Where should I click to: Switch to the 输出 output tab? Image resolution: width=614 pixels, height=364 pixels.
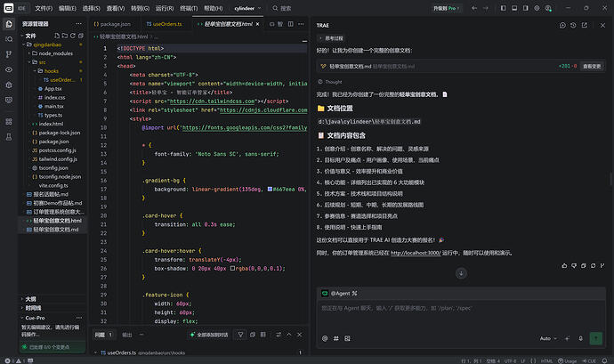[x=127, y=335]
